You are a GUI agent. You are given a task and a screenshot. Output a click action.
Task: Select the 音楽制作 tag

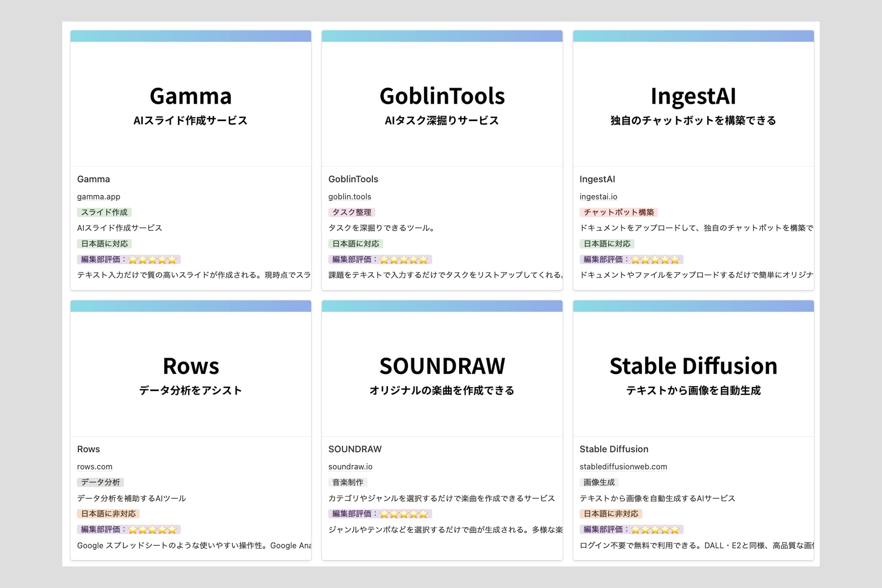[348, 482]
